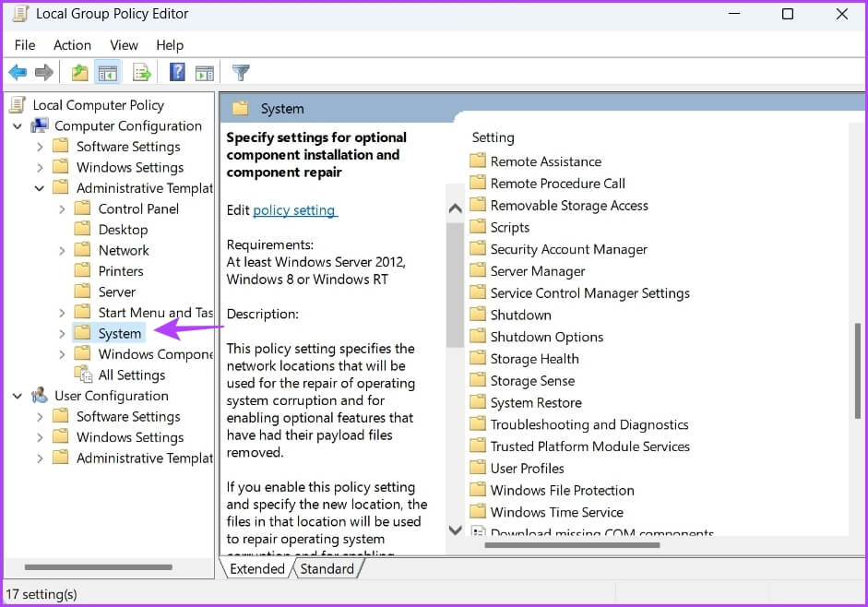Collapse the Computer Configuration node

pyautogui.click(x=18, y=126)
